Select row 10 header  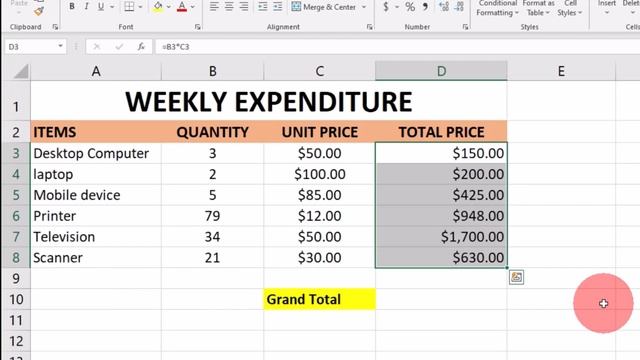click(16, 299)
